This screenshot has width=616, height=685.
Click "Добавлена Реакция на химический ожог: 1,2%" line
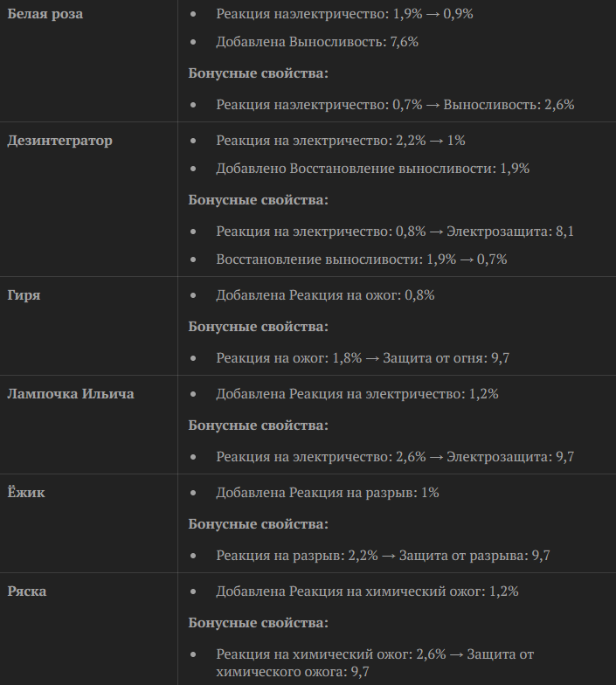tap(367, 592)
